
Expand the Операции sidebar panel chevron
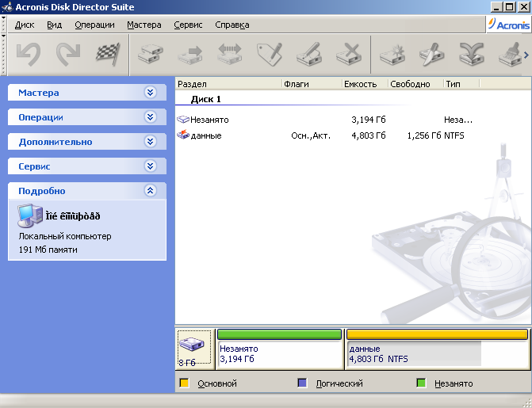151,117
